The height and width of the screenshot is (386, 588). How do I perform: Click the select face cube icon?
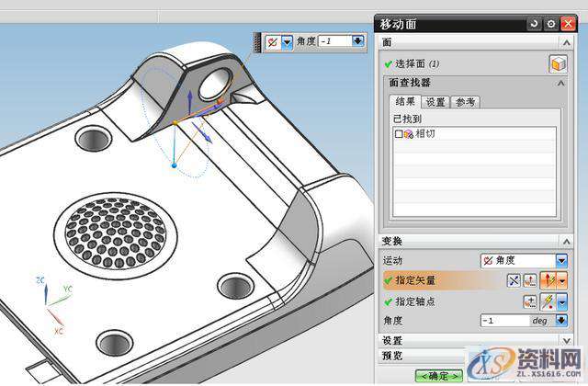557,63
